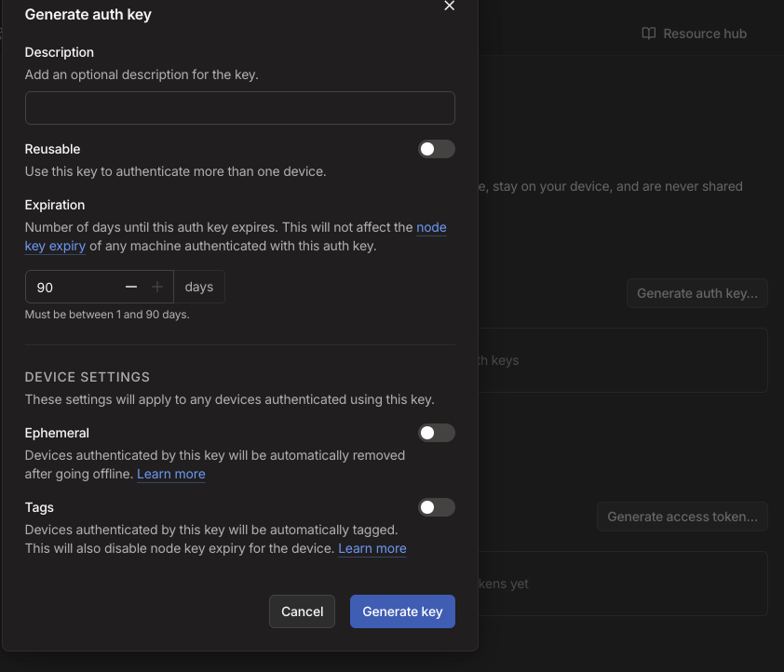Viewport: 784px width, 672px height.
Task: Click the Generate access token... button
Action: click(x=682, y=517)
